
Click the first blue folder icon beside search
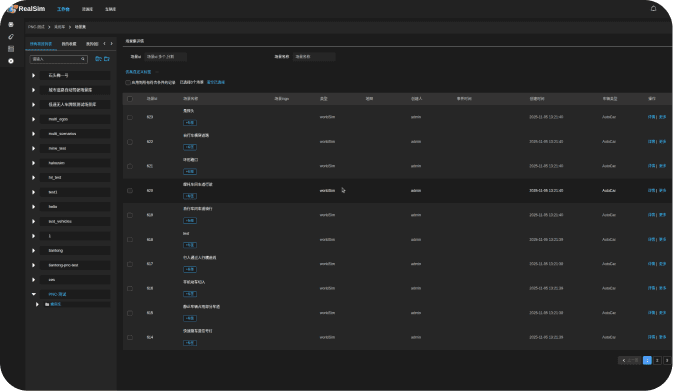98,59
